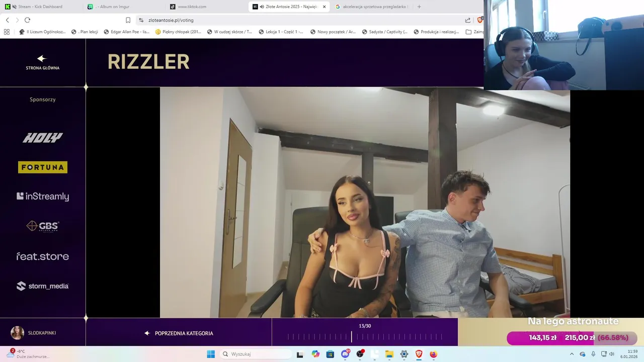Go to Poprzednia Kategoria
This screenshot has width=644, height=362.
coord(179,333)
